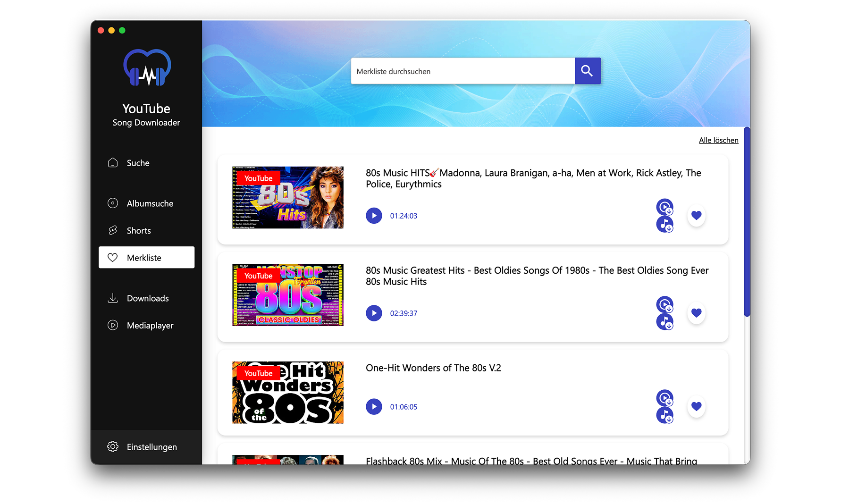Play One-Hit Wonders of The 80s V.2
Image resolution: width=841 pixels, height=504 pixels.
374,406
